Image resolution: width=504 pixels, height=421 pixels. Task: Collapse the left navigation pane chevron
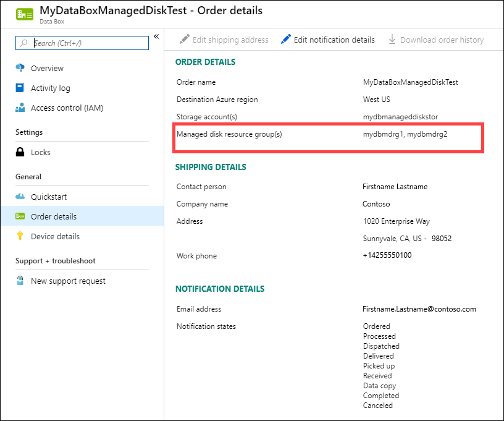pyautogui.click(x=156, y=36)
